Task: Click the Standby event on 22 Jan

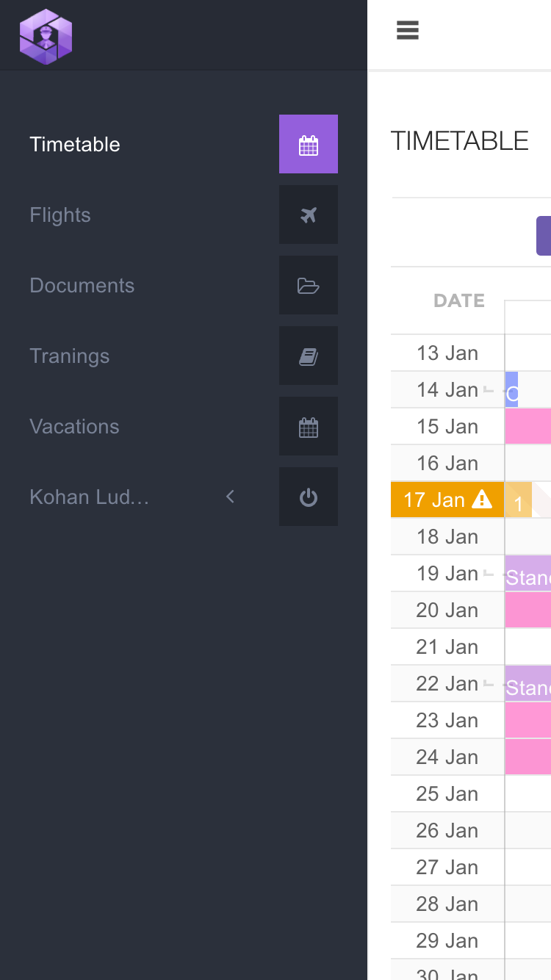Action: click(527, 685)
